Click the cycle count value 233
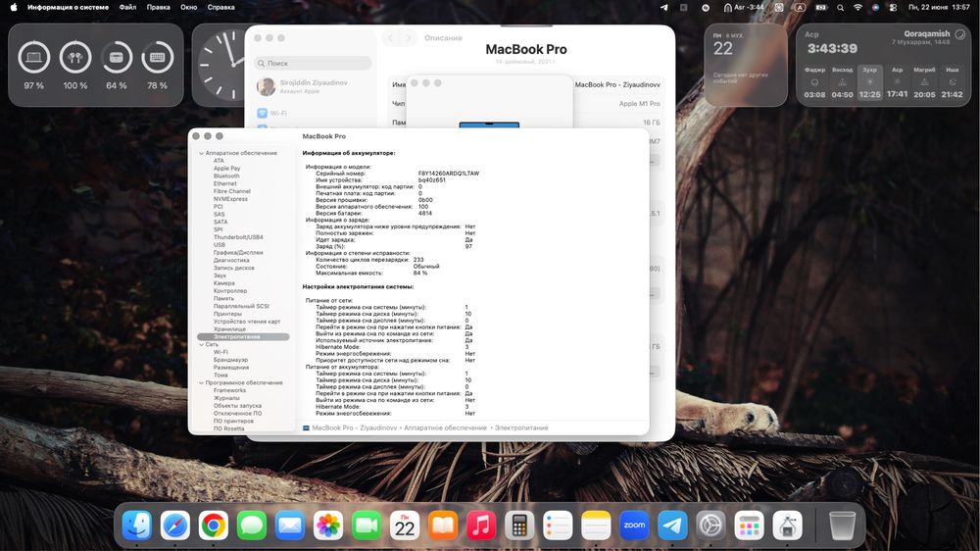The image size is (980, 551). click(418, 260)
